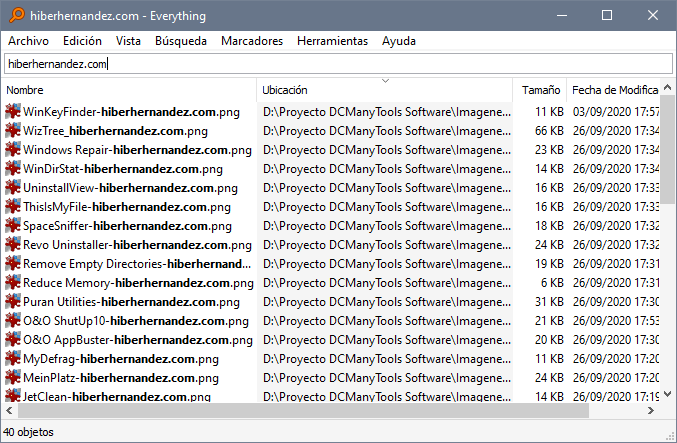677x443 pixels.
Task: Sort by the Nombre column header
Action: click(129, 90)
